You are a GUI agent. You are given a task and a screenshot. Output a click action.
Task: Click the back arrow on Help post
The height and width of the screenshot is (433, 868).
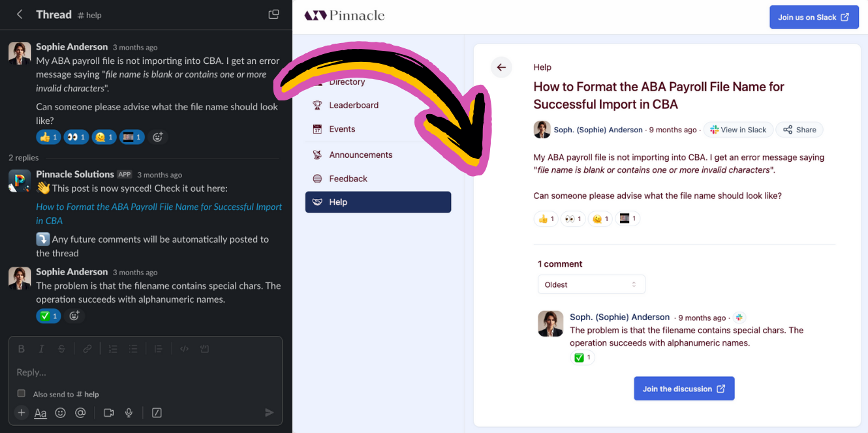pyautogui.click(x=501, y=67)
